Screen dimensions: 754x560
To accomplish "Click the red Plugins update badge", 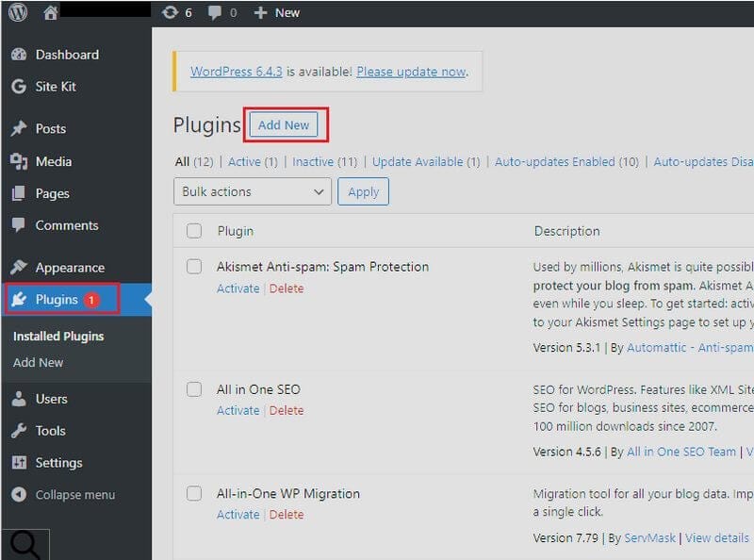I will click(90, 300).
